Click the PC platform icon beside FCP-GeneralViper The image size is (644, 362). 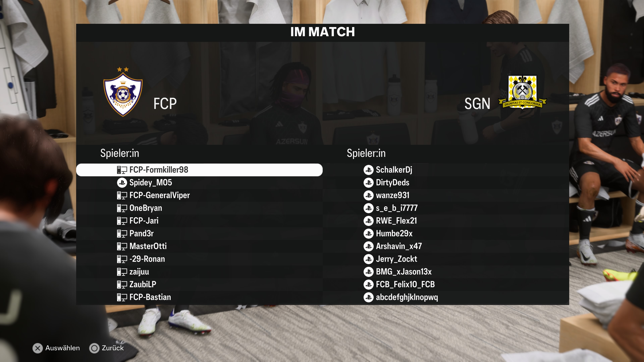[122, 195]
